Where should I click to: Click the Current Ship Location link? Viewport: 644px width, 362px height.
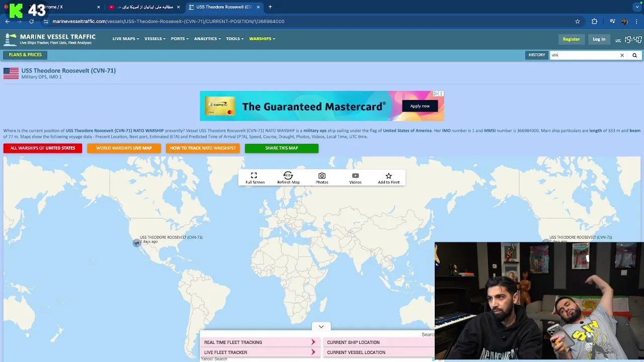click(x=353, y=342)
